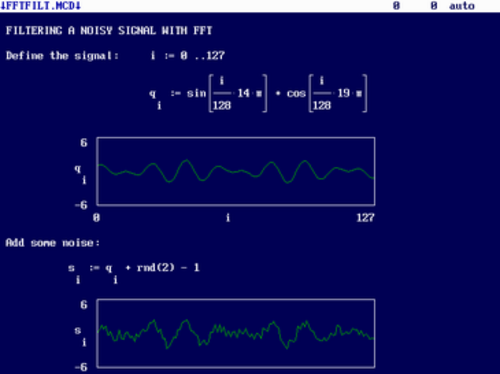The image size is (500, 374).
Task: Click the value 19 in the cos argument
Action: (x=344, y=93)
